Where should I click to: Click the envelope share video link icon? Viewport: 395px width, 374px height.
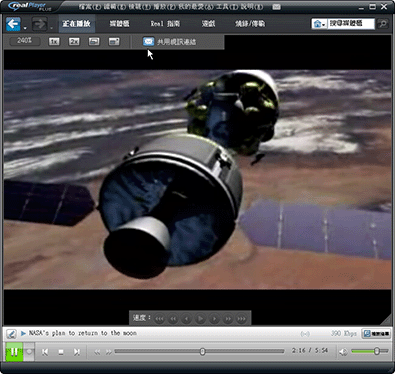[x=149, y=41]
